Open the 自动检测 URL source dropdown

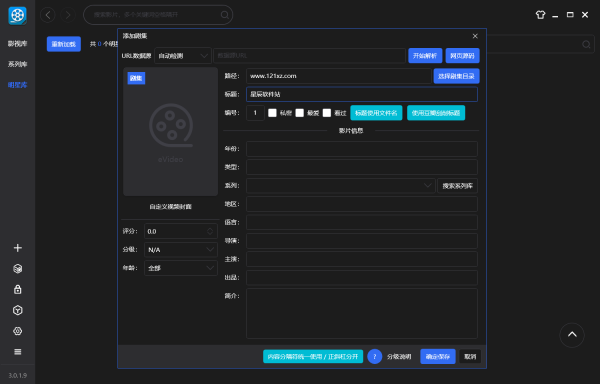tap(183, 56)
